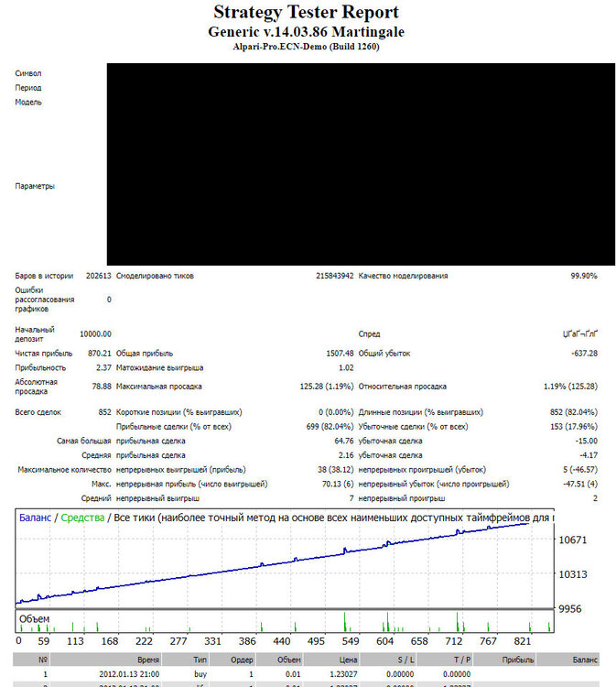Click the average loss trade value -4.17
616x687 pixels.
point(589,455)
